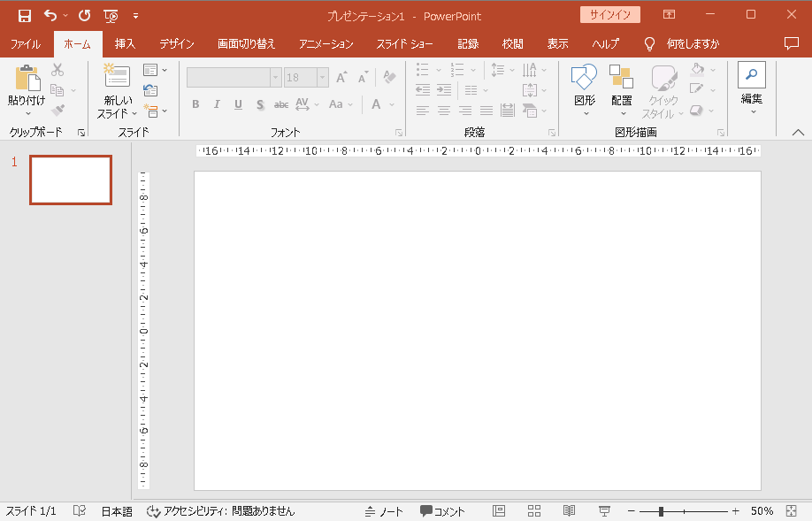The image size is (812, 521).
Task: Reset the slide layout icon
Action: (150, 90)
